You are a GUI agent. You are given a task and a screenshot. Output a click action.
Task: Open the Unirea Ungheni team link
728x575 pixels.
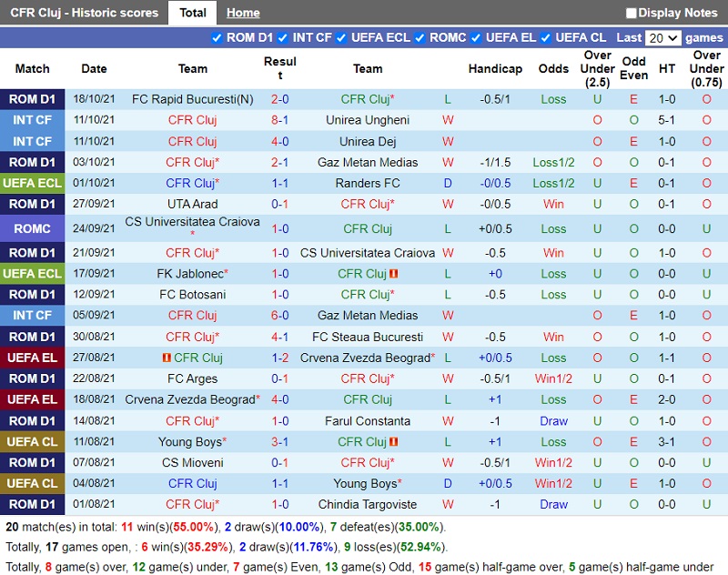(368, 120)
